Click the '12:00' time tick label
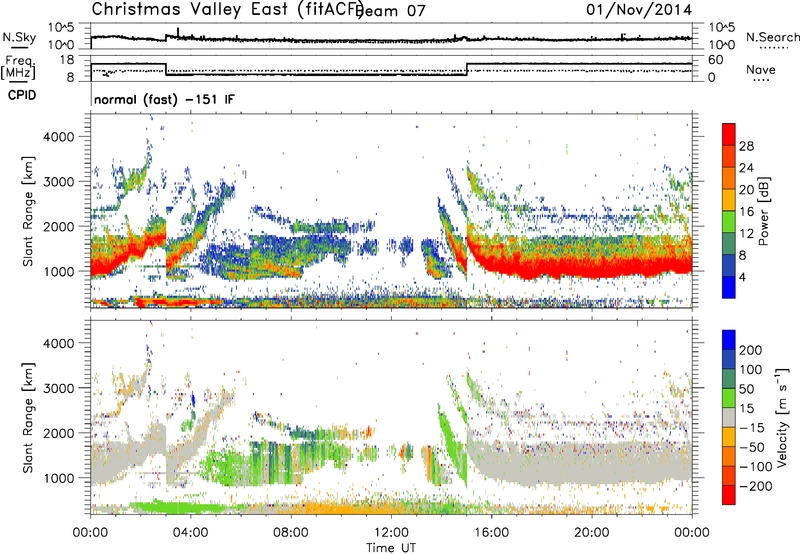 [391, 533]
